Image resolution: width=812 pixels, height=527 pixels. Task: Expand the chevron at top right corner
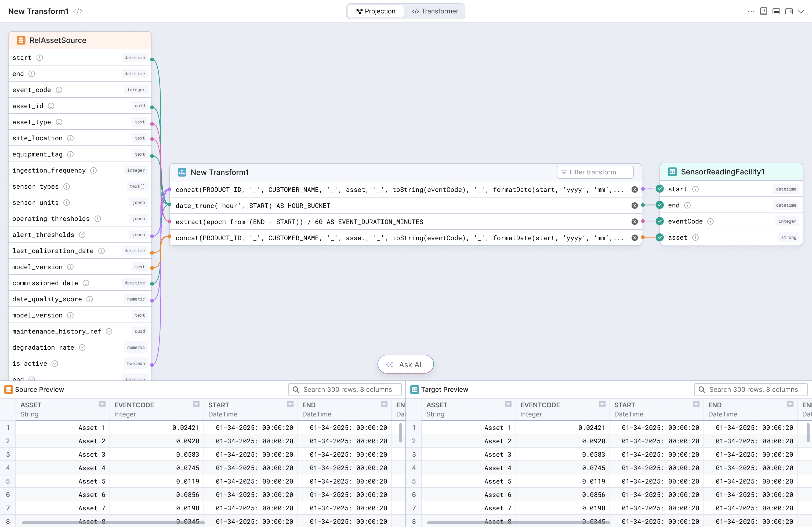(801, 11)
